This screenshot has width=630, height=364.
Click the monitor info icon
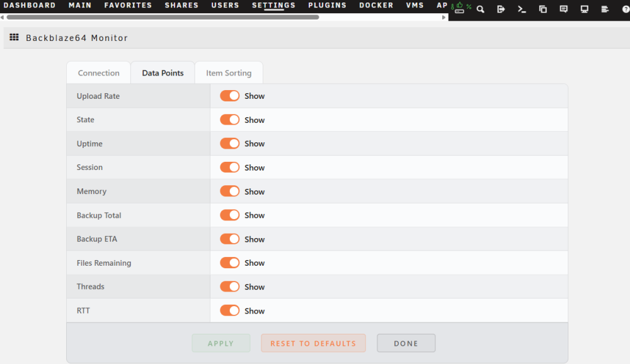(x=584, y=9)
